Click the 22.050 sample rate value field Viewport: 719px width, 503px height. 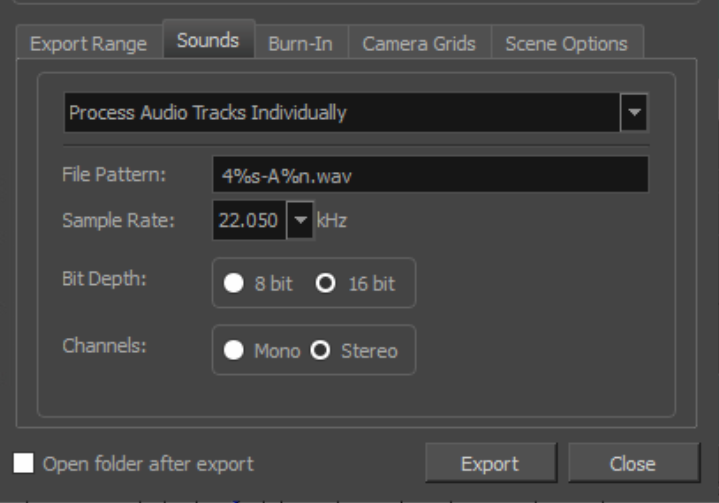pyautogui.click(x=249, y=221)
